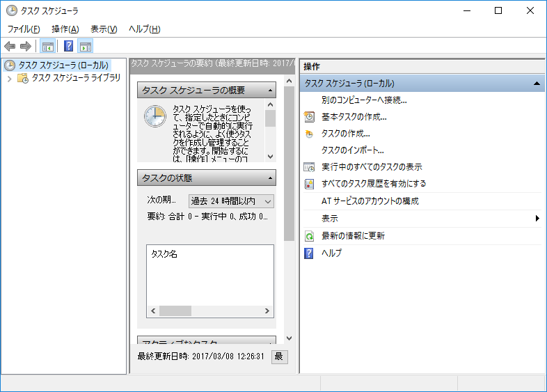Select タスクのインポート... action

point(353,150)
